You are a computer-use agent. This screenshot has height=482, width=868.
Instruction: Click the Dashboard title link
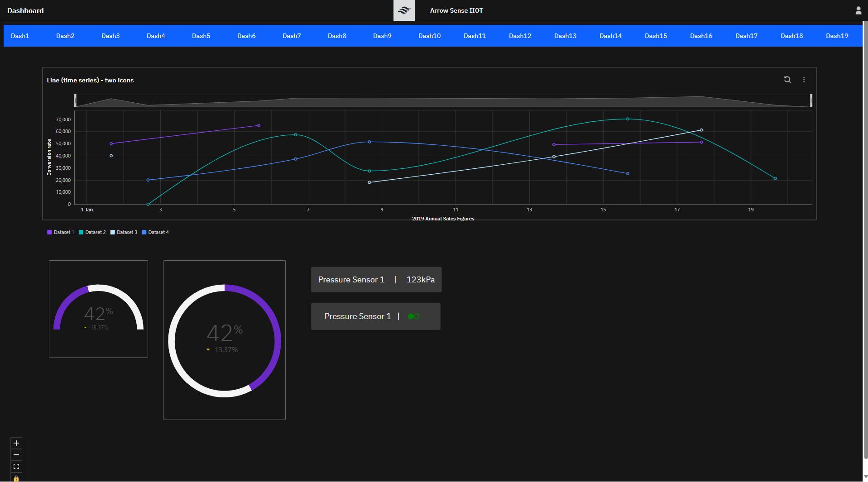pos(25,10)
